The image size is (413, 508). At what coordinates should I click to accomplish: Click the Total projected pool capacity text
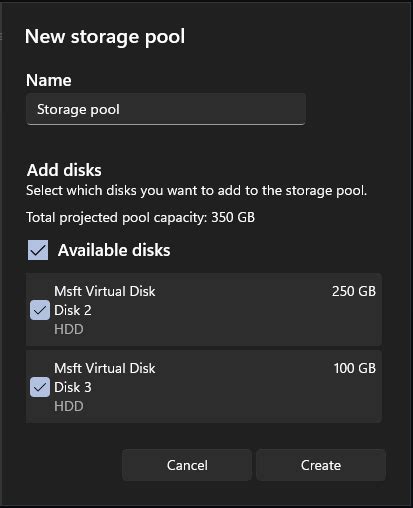tap(140, 217)
